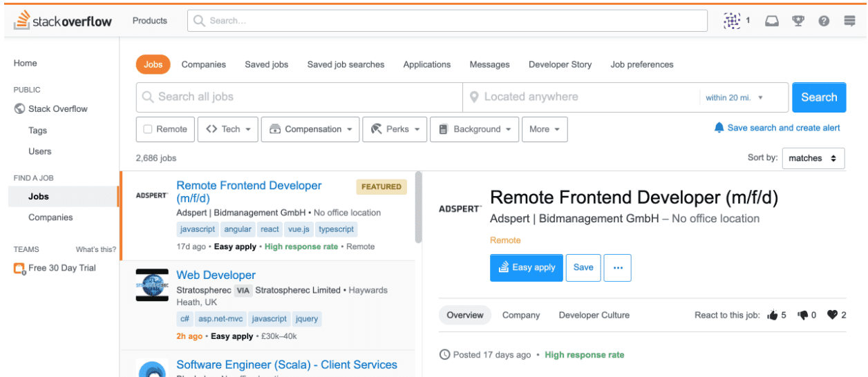Click the jquery tag
Viewport: 868px width, 377px height.
click(307, 319)
